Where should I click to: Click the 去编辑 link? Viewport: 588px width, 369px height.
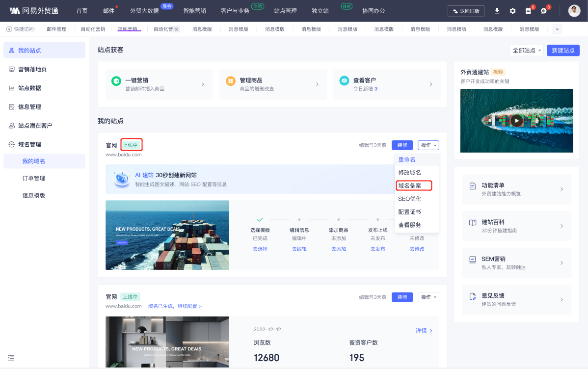pyautogui.click(x=299, y=249)
